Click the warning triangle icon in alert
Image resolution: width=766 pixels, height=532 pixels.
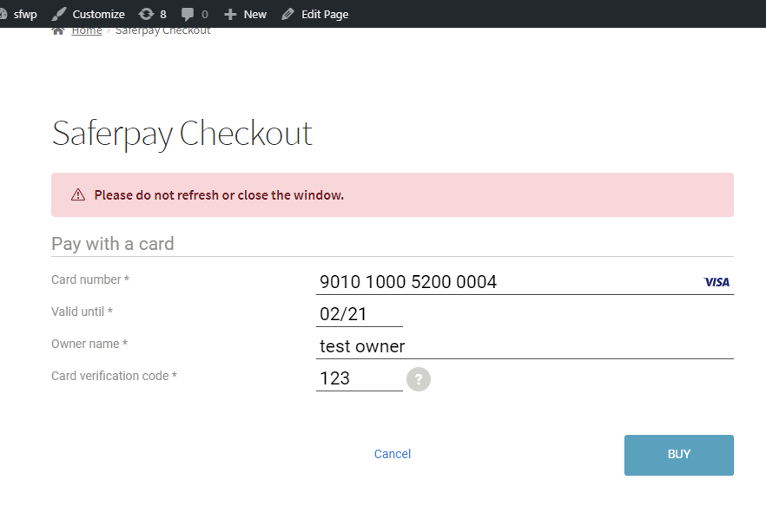click(78, 195)
